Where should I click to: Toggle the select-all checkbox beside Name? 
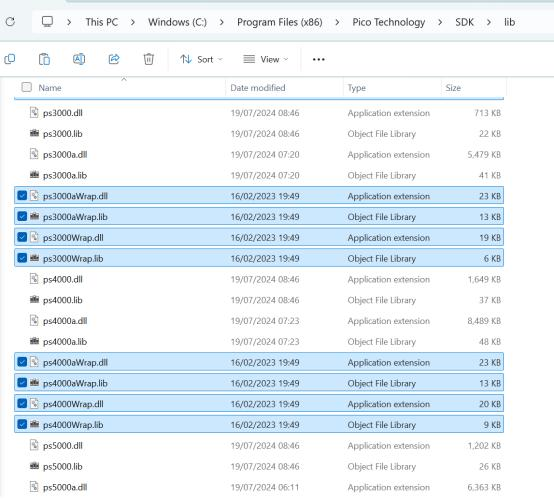tap(26, 87)
